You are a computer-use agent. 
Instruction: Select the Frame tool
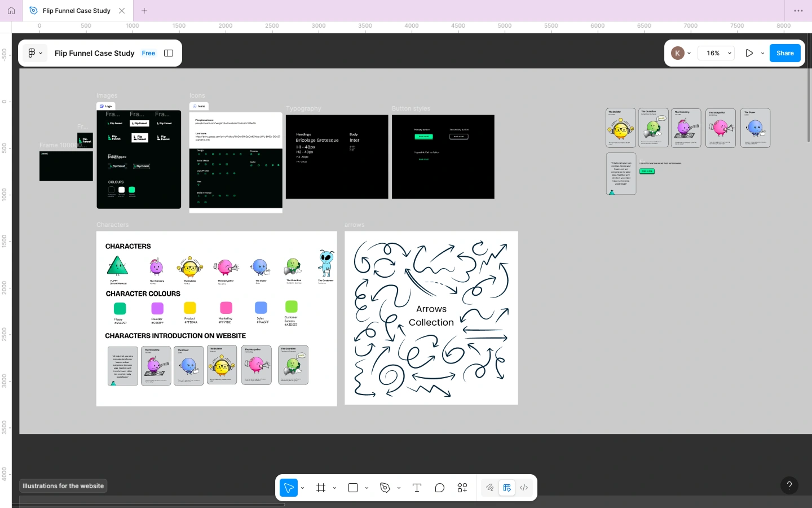[321, 488]
